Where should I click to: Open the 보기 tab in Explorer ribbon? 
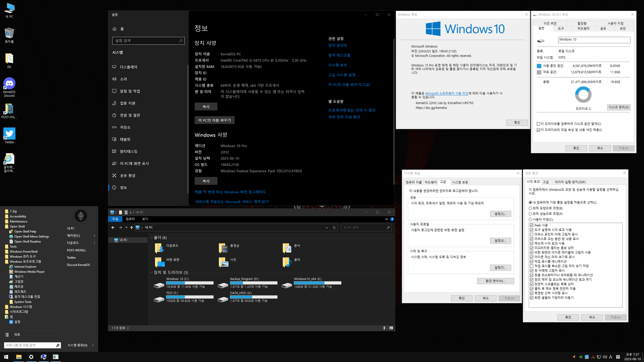[145, 219]
